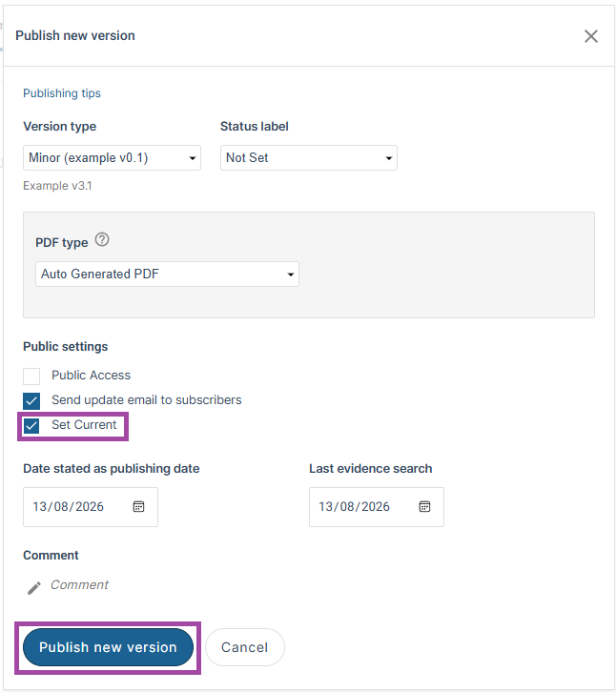Image resolution: width=616 pixels, height=692 pixels.
Task: Open the Publishing tips link
Action: [x=62, y=93]
